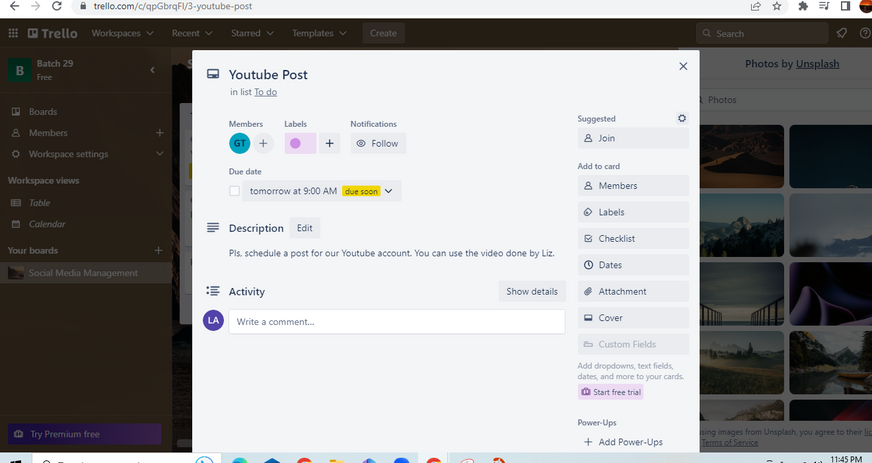Click the share page icon in address bar
This screenshot has width=872, height=463.
pos(755,6)
